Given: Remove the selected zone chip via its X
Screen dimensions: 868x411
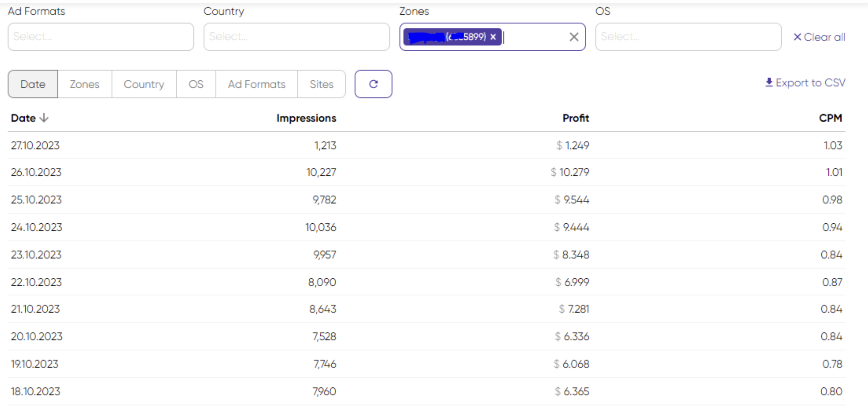Looking at the screenshot, I should pos(493,37).
